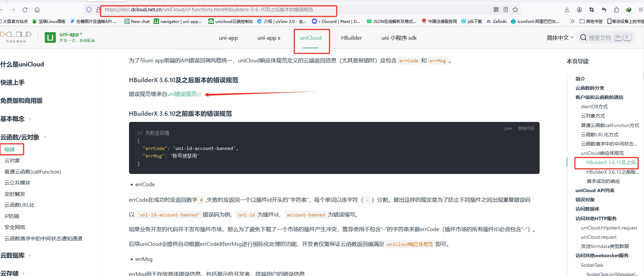
Task: Open the 佐糖图片变清晰API bookmark
Action: click(x=93, y=21)
